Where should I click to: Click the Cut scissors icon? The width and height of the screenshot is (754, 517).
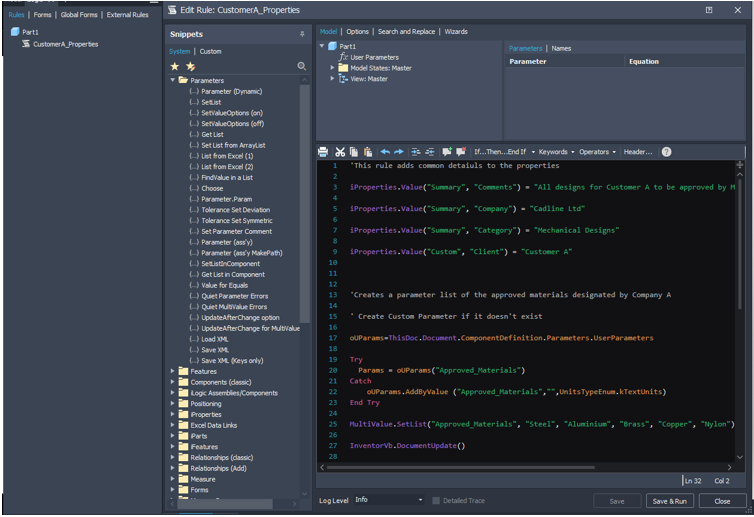point(340,152)
